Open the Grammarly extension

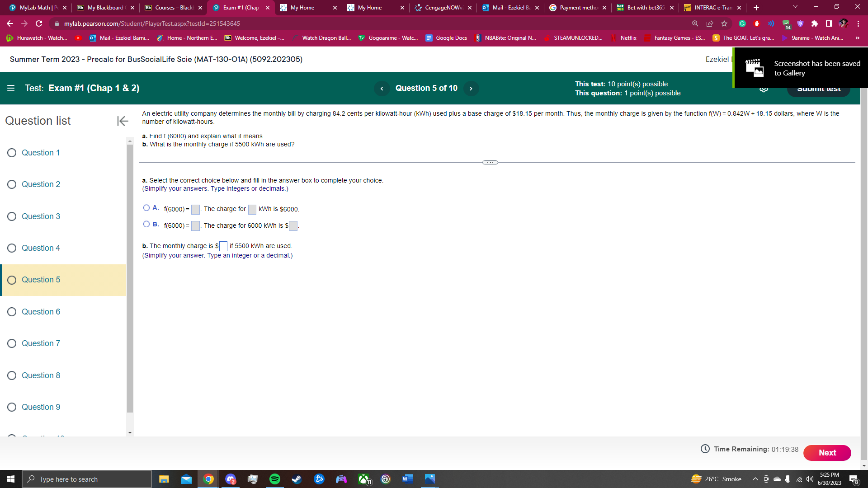tap(741, 23)
